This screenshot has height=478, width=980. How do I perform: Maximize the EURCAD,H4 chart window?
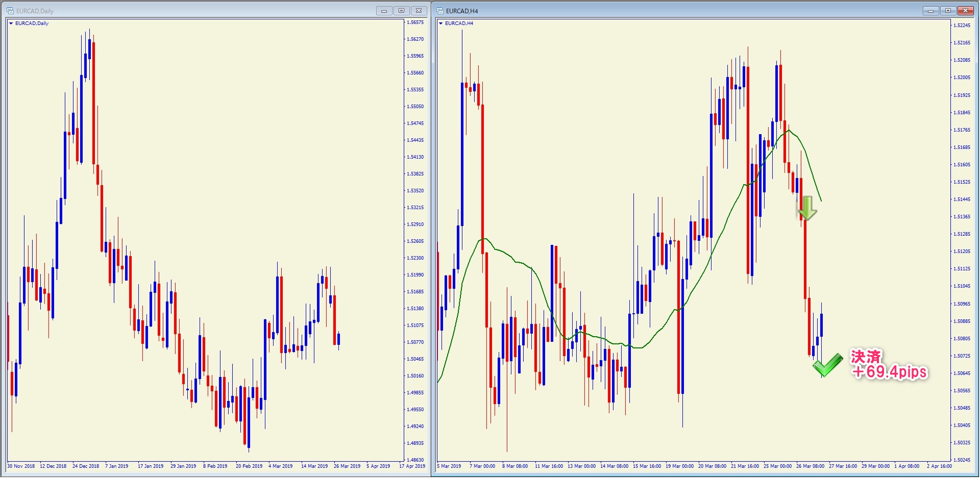tap(948, 11)
